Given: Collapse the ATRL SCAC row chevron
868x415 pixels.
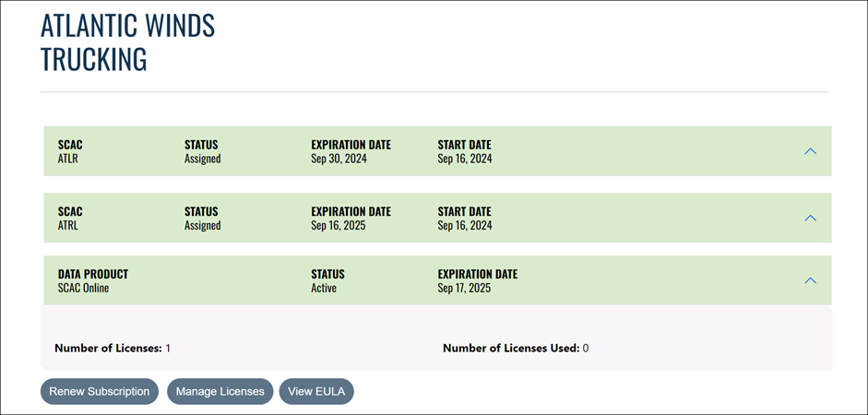Looking at the screenshot, I should 810,218.
